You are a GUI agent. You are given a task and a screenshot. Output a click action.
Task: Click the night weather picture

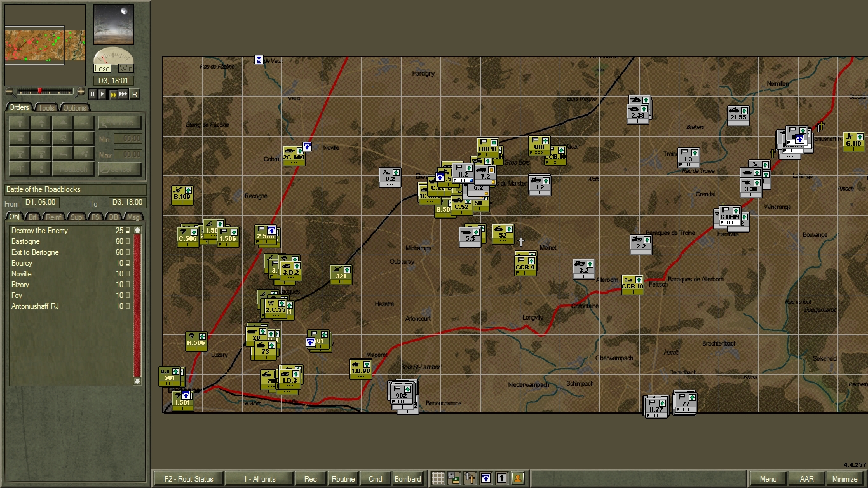(114, 25)
